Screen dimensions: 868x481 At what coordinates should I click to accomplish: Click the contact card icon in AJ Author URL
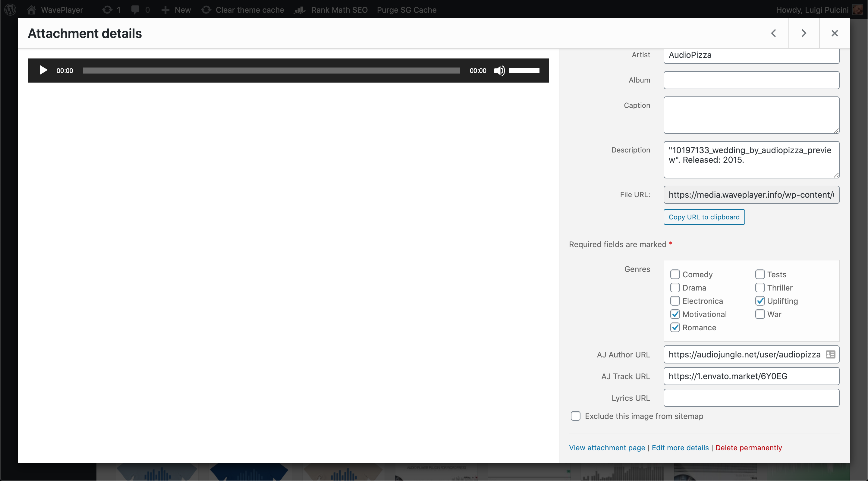(x=830, y=354)
